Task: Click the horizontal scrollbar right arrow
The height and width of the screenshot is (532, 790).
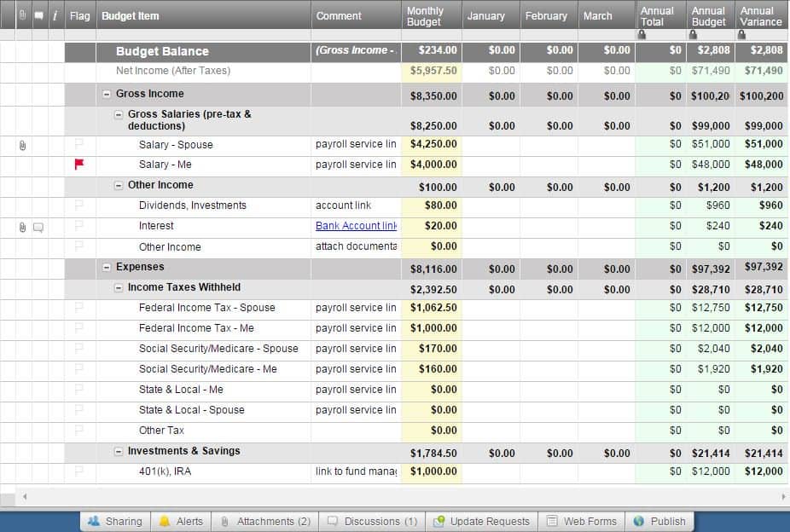Action: pyautogui.click(x=783, y=496)
